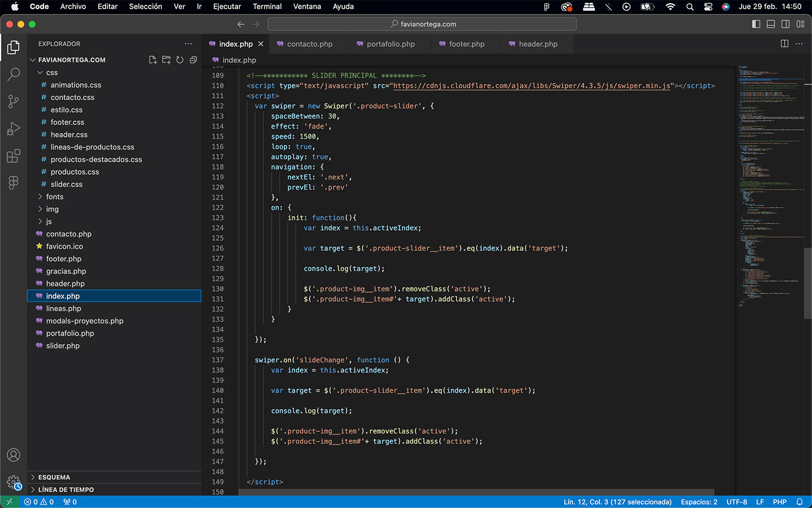This screenshot has width=812, height=508.
Task: Open the Search view in activity bar
Action: click(14, 74)
